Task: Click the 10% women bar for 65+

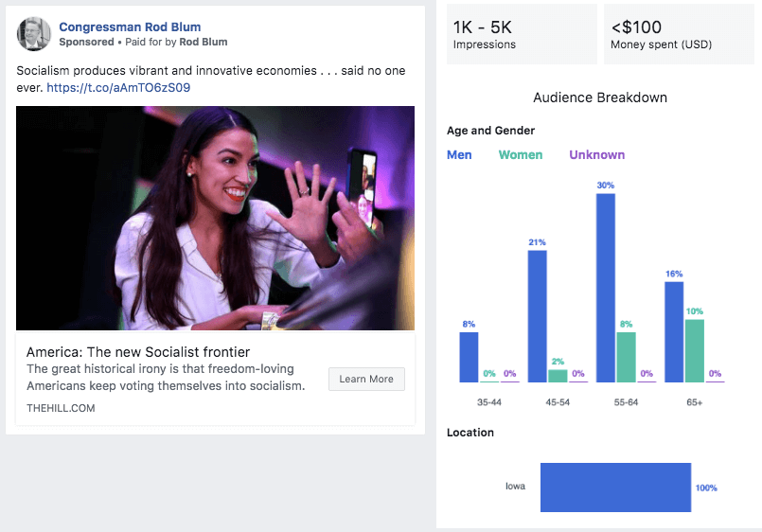Action: [x=695, y=350]
